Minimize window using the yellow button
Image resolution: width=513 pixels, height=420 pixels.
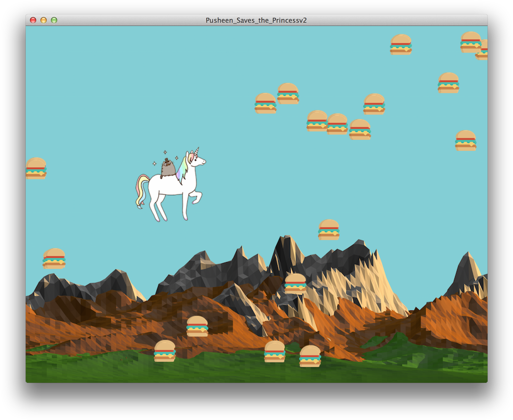[44, 20]
